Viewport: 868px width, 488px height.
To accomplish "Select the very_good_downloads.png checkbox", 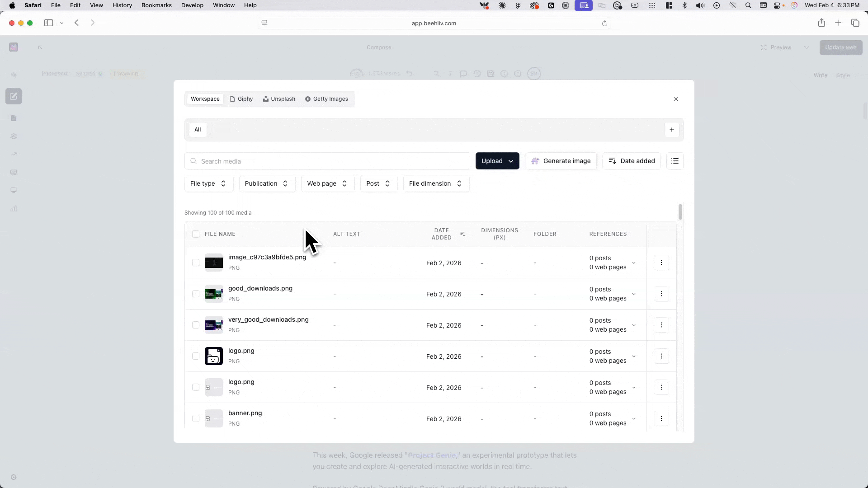I will click(x=196, y=325).
